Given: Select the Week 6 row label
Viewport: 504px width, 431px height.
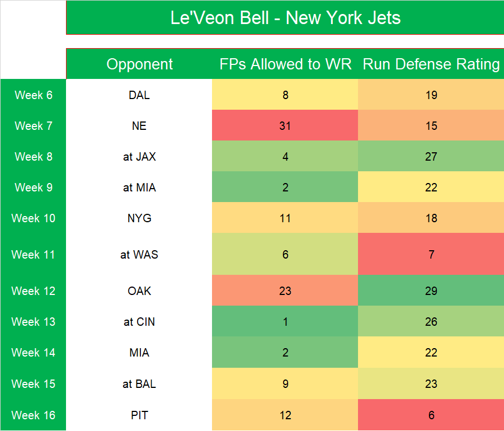Looking at the screenshot, I should (x=34, y=95).
